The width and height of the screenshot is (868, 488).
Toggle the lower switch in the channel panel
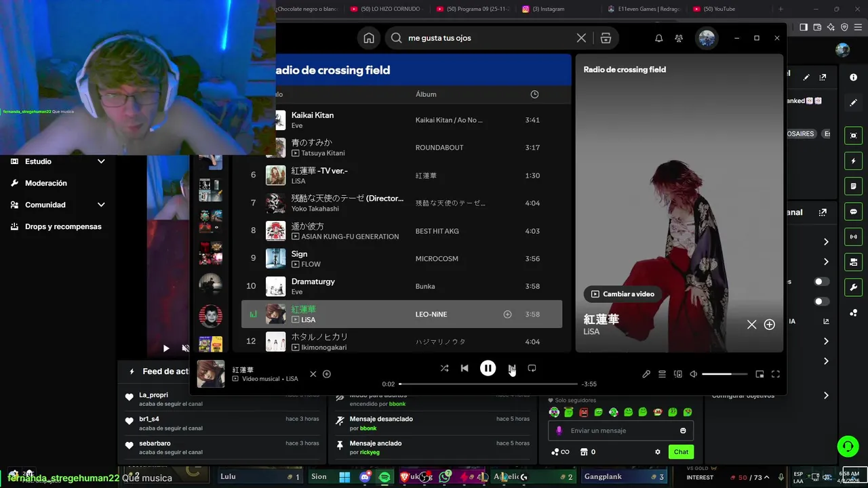[821, 302]
